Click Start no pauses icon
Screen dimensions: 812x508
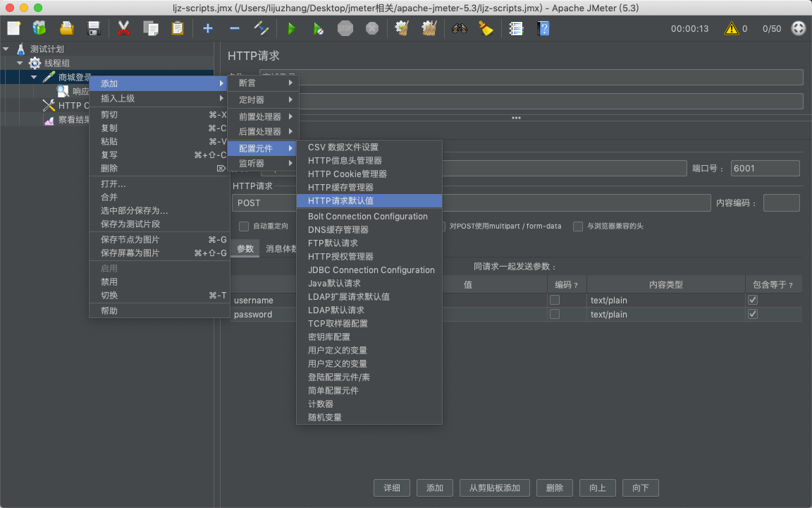[x=319, y=28]
